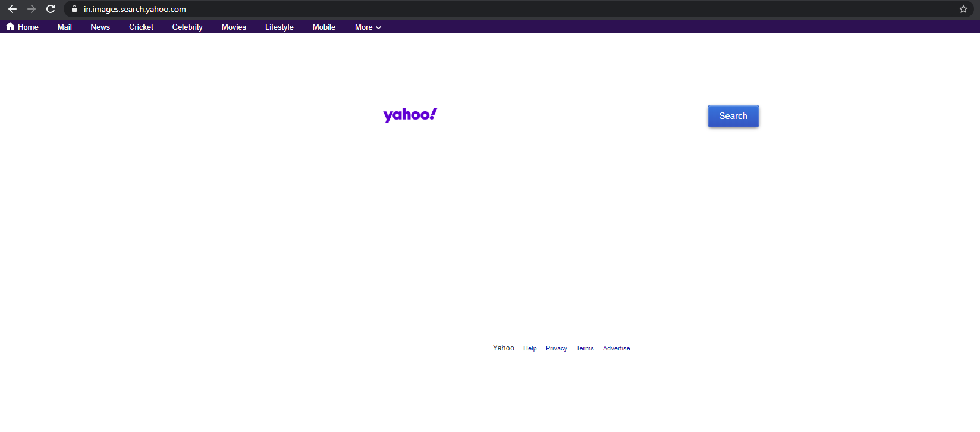Image resolution: width=980 pixels, height=432 pixels.
Task: Focus the image search text box
Action: [x=575, y=116]
